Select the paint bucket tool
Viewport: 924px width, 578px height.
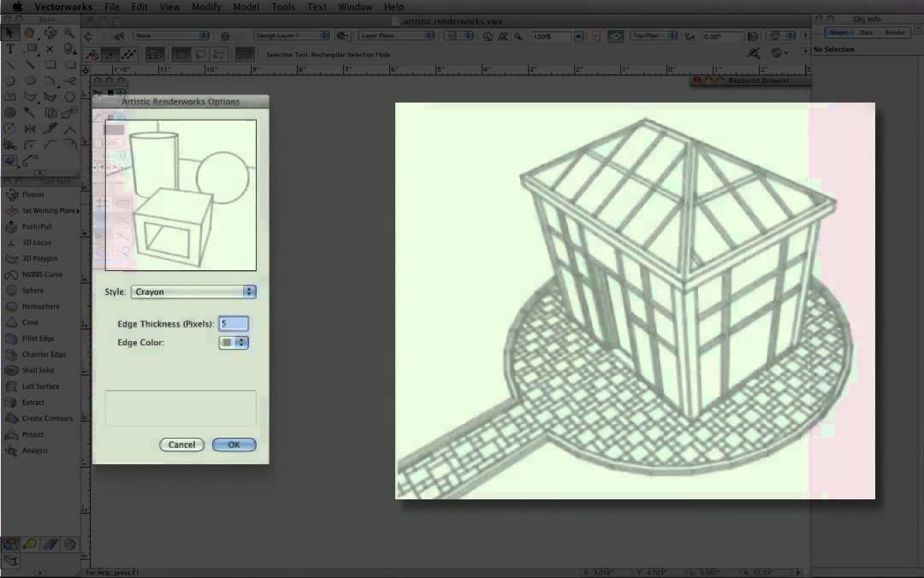tap(69, 49)
